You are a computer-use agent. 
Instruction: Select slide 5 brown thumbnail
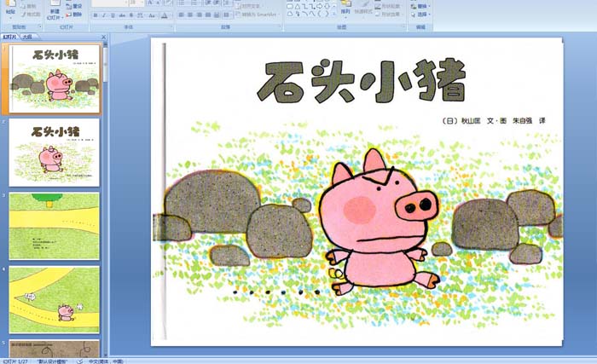pyautogui.click(x=54, y=349)
